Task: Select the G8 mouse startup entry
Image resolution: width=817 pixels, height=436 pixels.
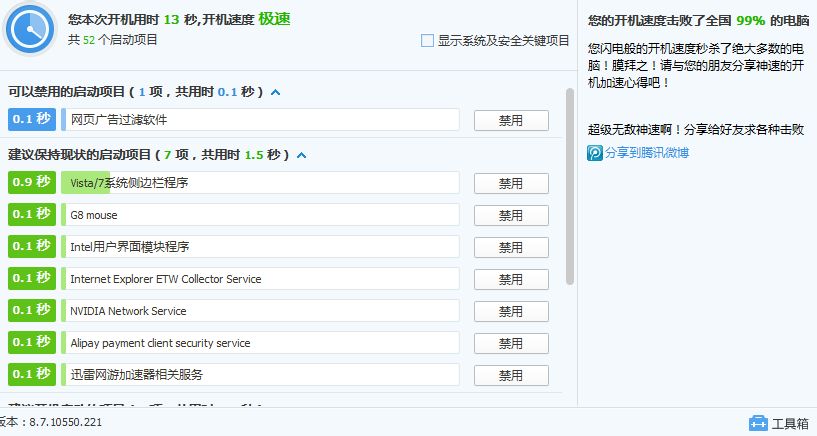Action: (260, 215)
